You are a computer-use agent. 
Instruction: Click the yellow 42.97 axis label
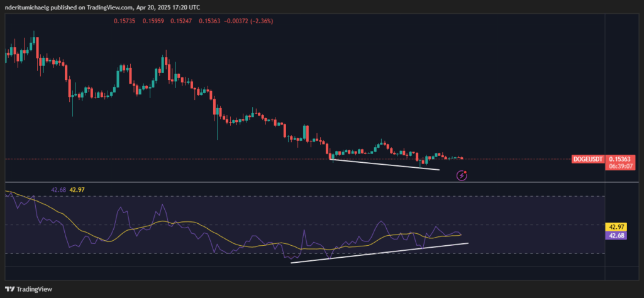click(x=615, y=227)
